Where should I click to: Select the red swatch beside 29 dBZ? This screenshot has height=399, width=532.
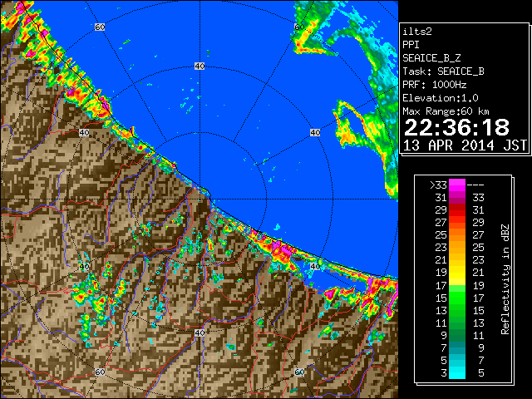click(457, 210)
